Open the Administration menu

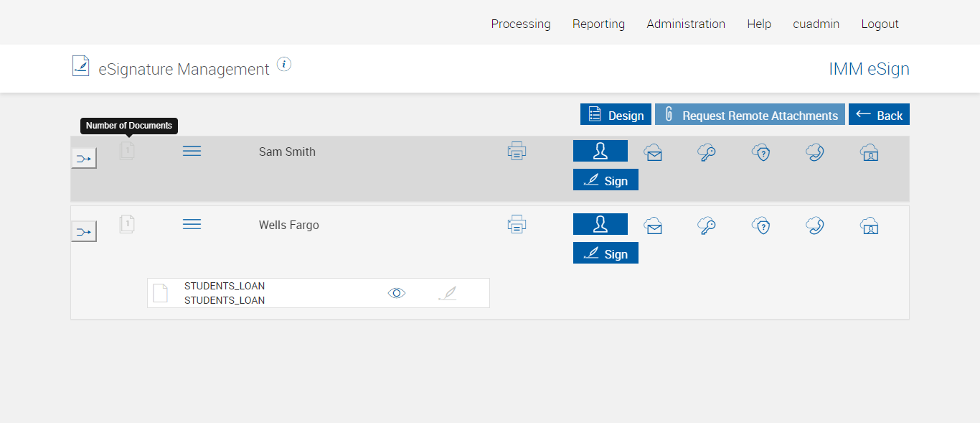click(686, 24)
